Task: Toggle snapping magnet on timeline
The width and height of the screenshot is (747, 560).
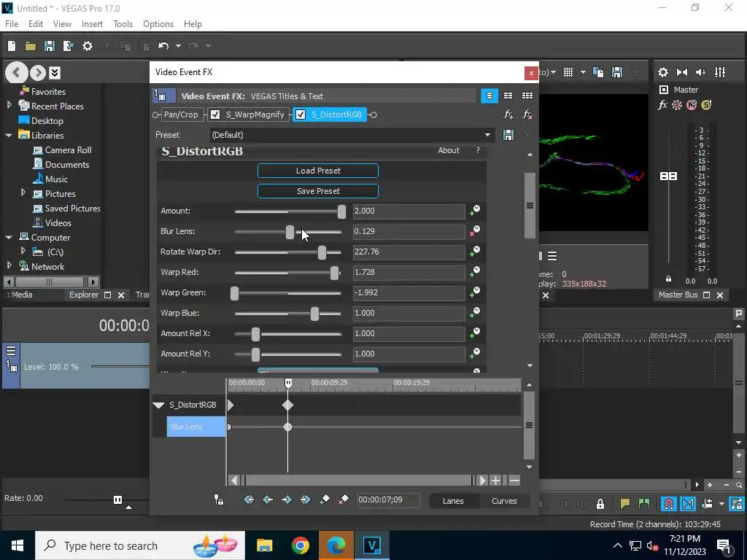Action: pyautogui.click(x=668, y=503)
